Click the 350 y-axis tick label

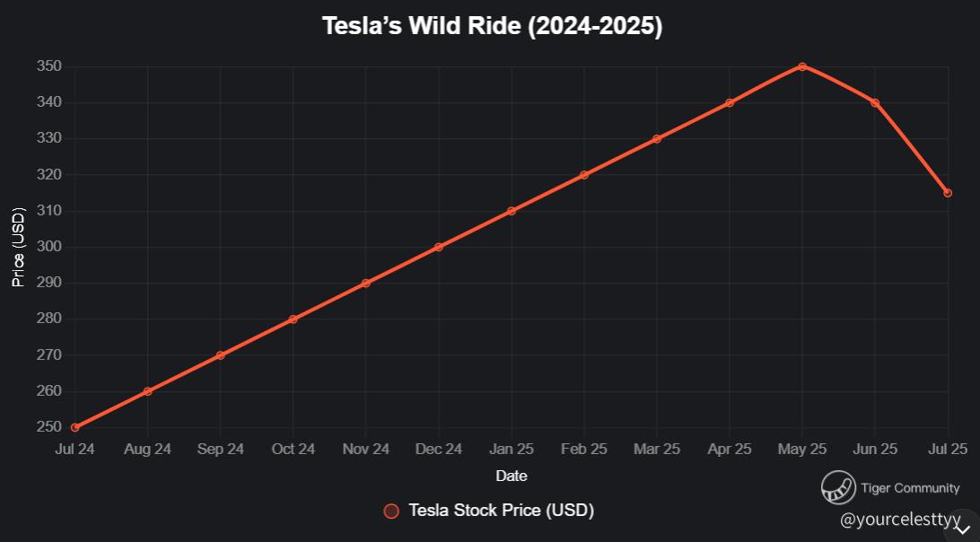coord(49,66)
